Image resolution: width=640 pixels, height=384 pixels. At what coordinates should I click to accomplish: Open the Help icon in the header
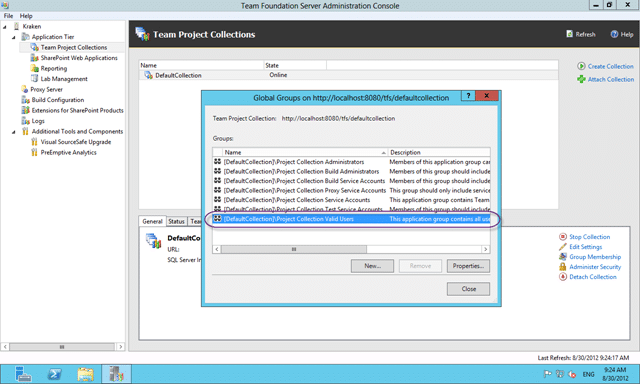(614, 34)
